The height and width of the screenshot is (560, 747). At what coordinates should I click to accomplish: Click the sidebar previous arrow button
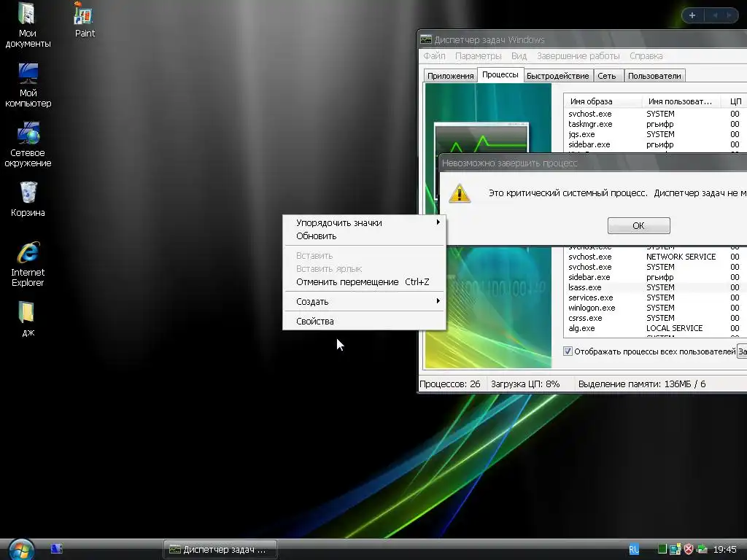click(715, 15)
